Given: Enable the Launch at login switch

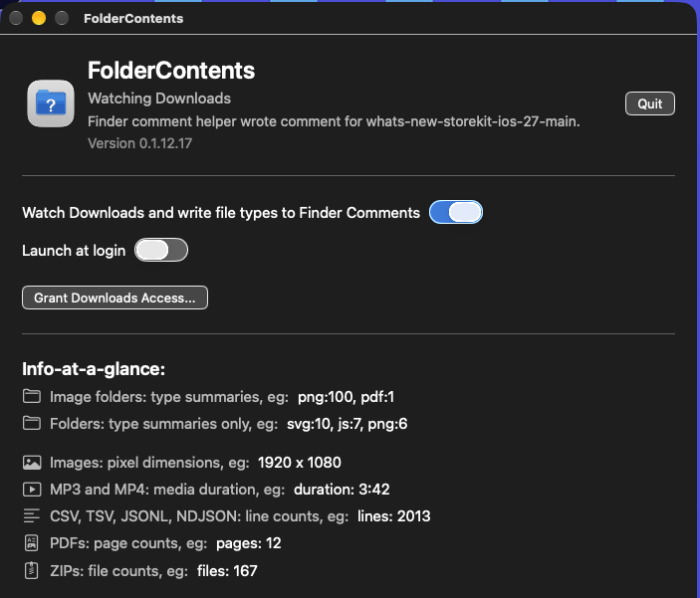Looking at the screenshot, I should [161, 250].
